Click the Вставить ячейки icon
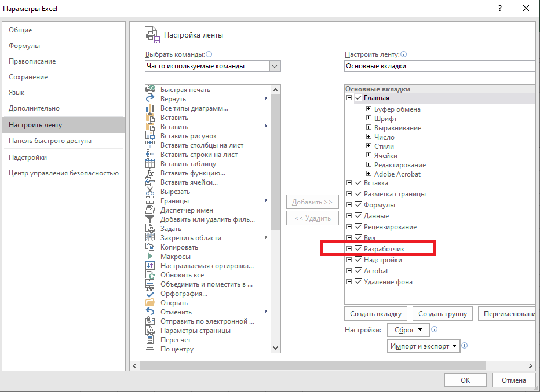 tap(150, 182)
